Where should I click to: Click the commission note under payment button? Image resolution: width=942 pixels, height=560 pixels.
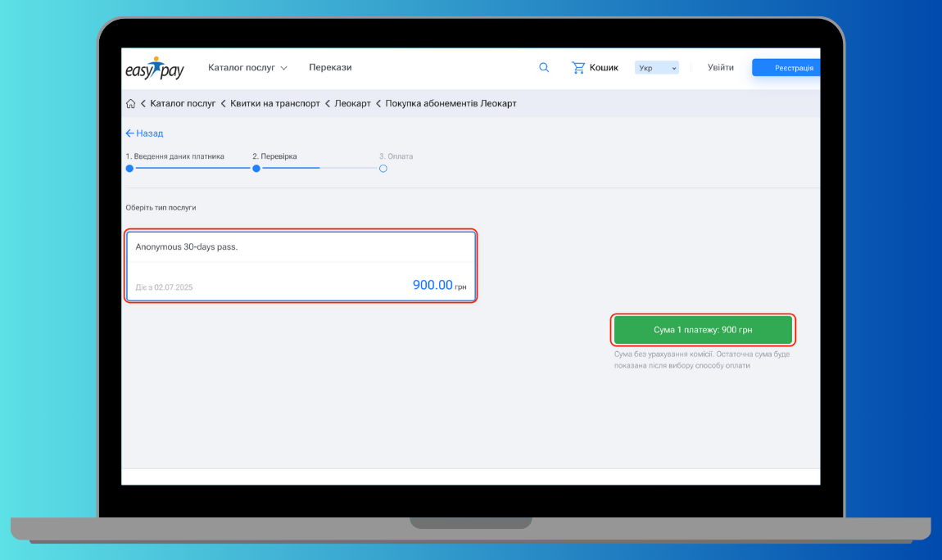click(x=702, y=359)
